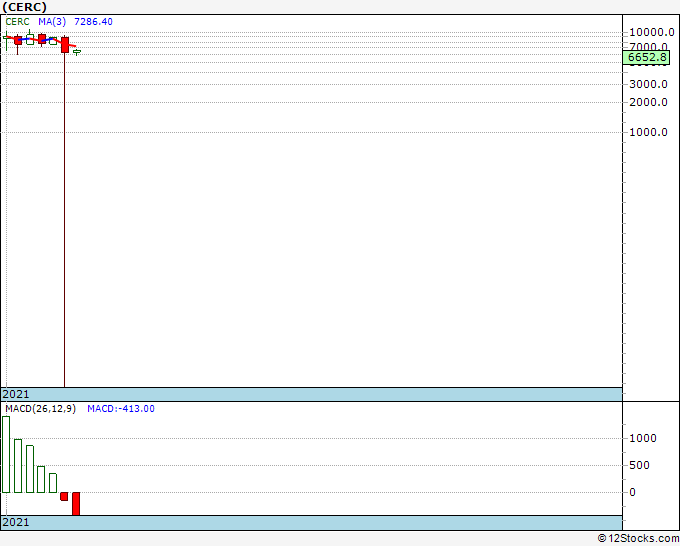Click the 2021 label under MACD panel
680x546 pixels.
(16, 522)
